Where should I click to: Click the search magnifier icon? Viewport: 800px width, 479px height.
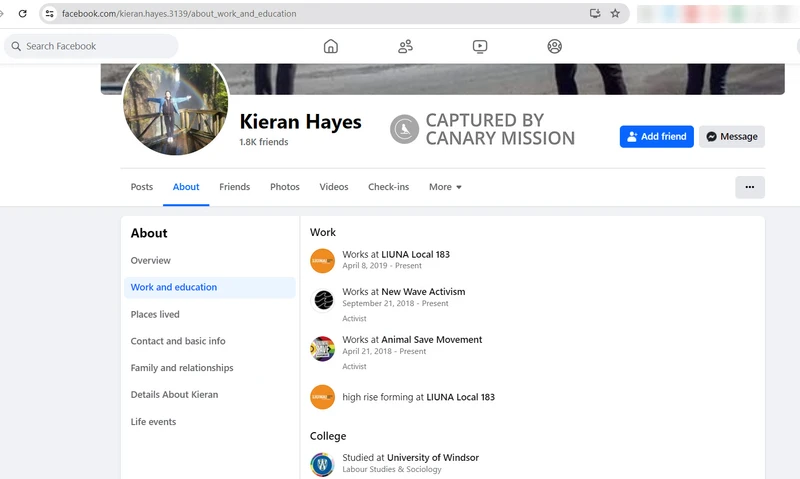16,46
